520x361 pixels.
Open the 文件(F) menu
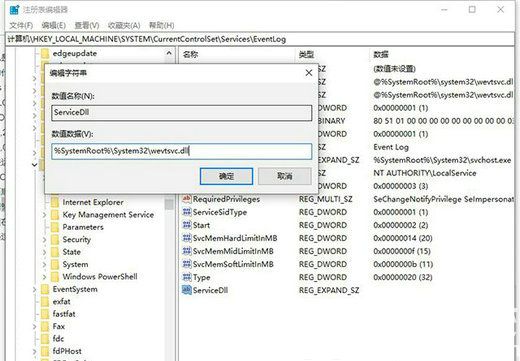point(21,25)
